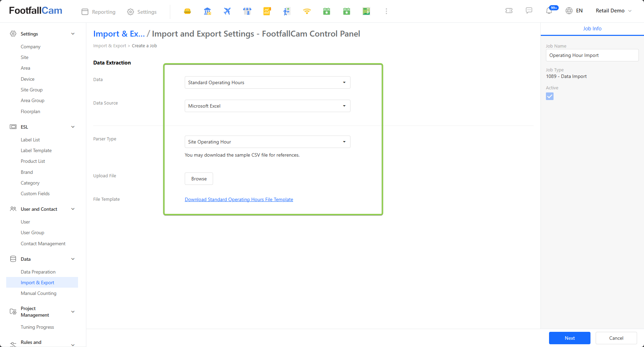Open the chat message bubble icon
Image resolution: width=644 pixels, height=347 pixels.
click(529, 11)
